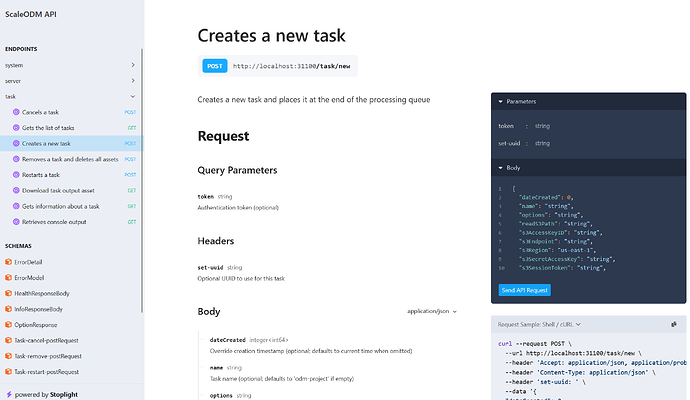The height and width of the screenshot is (400, 690).
Task: Click the sidebar vertical scrollbar
Action: [x=142, y=180]
